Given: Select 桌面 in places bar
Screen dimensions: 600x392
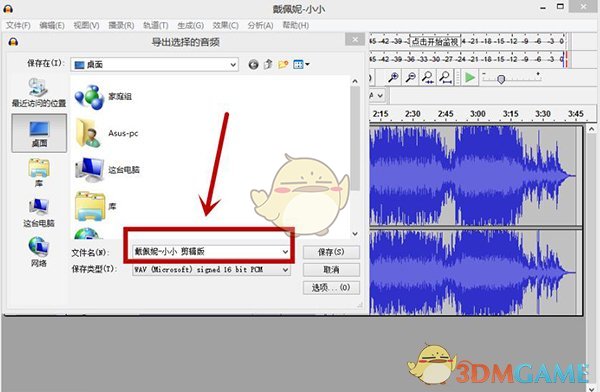Looking at the screenshot, I should [39, 133].
